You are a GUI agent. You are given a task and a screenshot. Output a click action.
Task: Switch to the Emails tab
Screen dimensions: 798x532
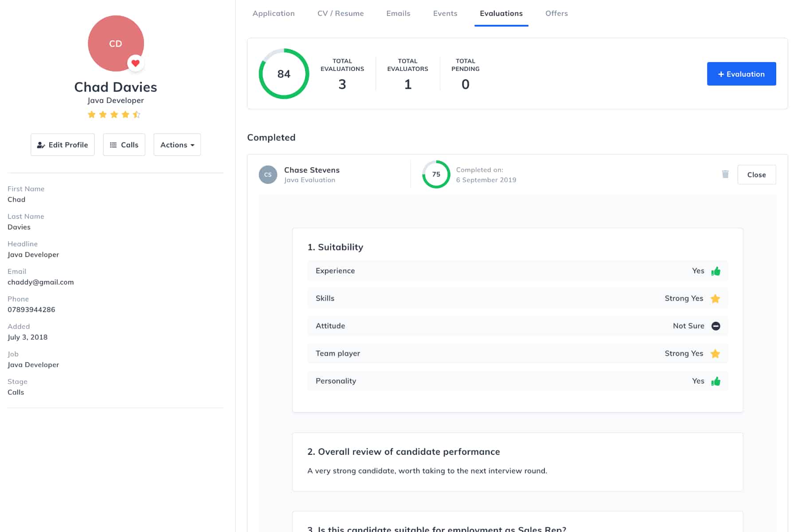pyautogui.click(x=398, y=13)
